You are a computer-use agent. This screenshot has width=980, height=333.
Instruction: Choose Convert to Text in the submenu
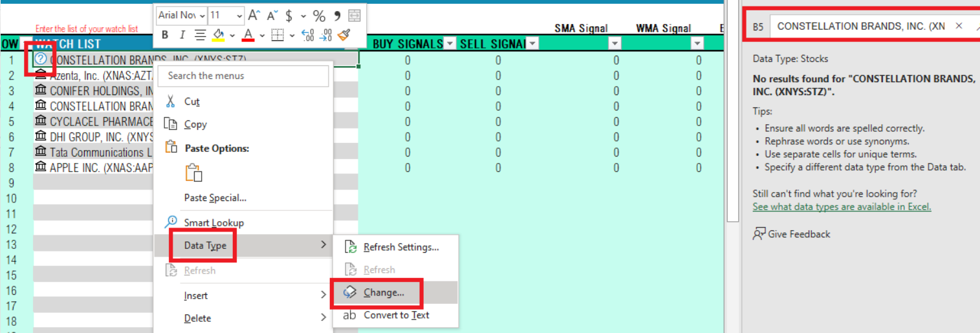(x=396, y=315)
